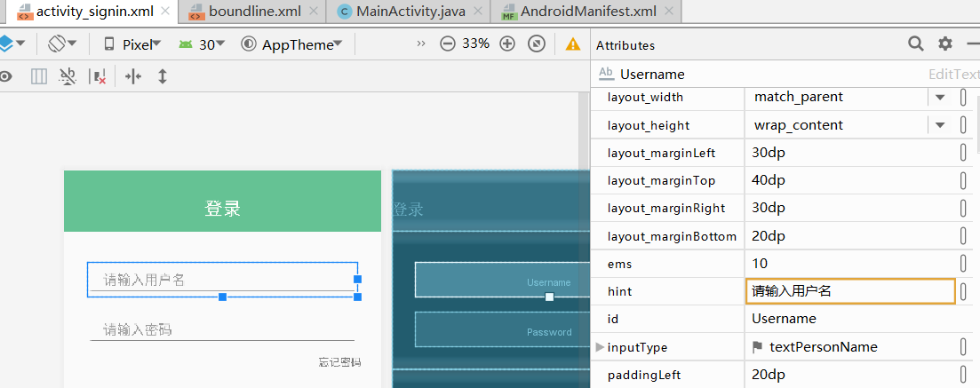Click resource picker beside layout_width
Screen dimensions: 980x388
(x=963, y=98)
